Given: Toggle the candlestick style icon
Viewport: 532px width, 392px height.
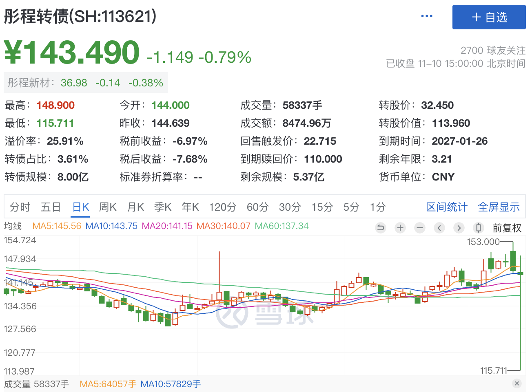Looking at the screenshot, I should (x=479, y=228).
